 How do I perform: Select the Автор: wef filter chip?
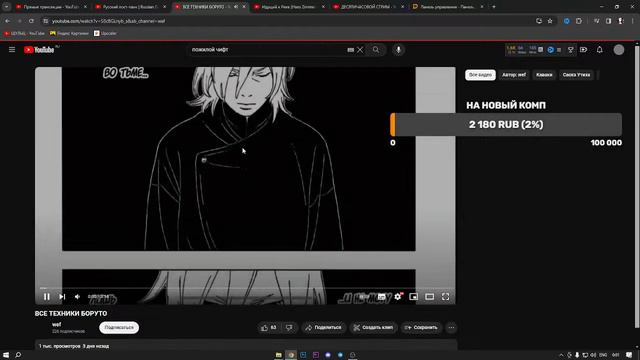(514, 75)
